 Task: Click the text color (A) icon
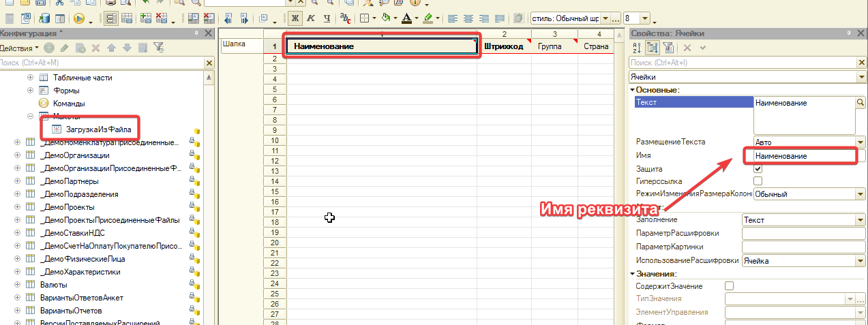406,18
